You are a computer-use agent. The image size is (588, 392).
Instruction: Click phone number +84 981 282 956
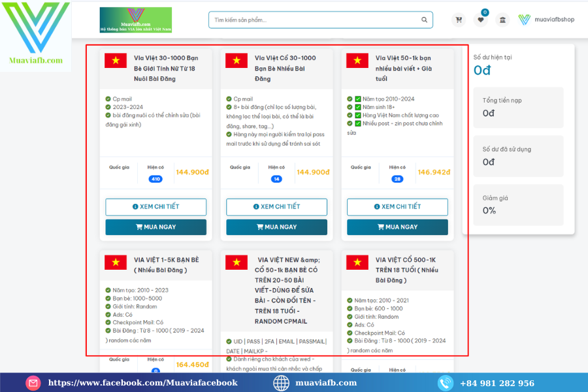tap(497, 383)
